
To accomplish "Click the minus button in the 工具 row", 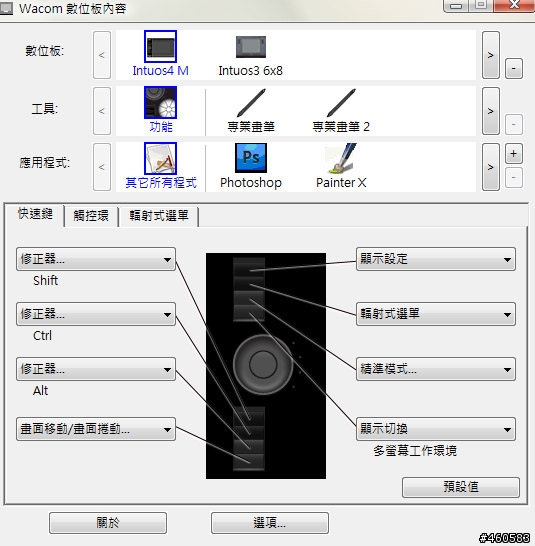I will tap(514, 124).
